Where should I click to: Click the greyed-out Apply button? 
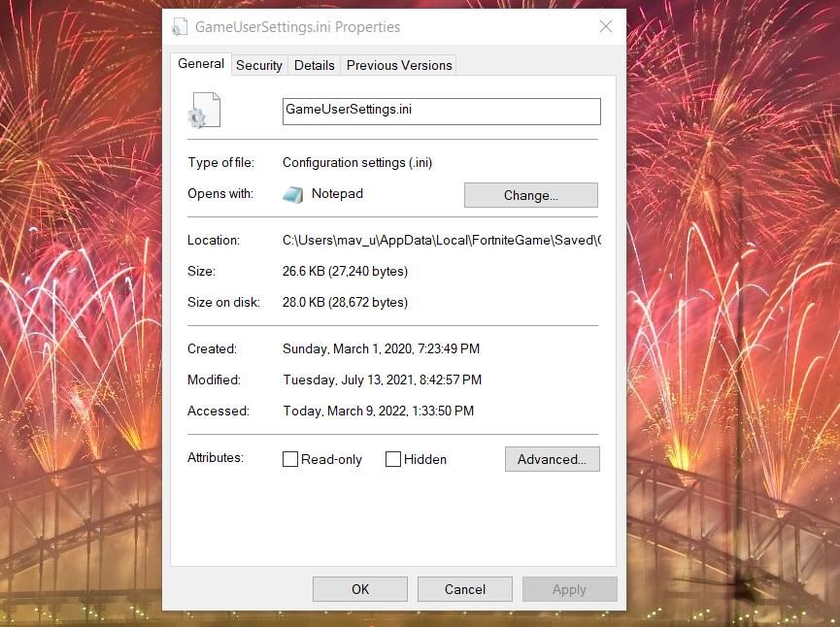tap(569, 589)
